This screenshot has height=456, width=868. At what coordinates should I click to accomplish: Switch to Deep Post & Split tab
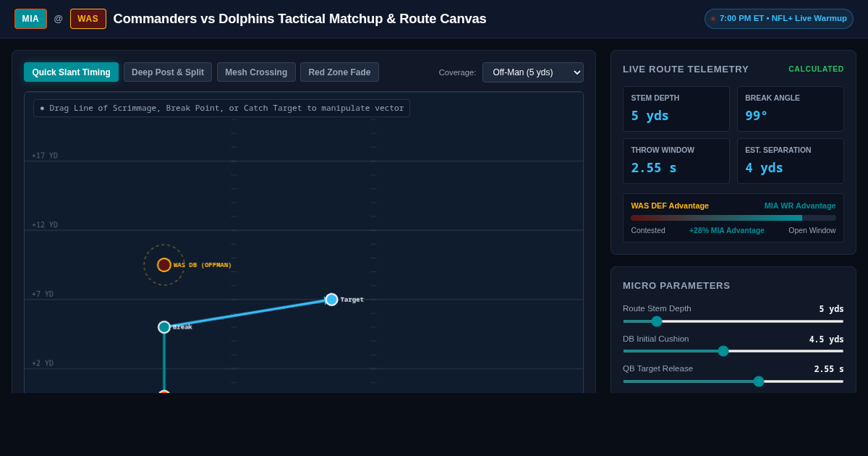(x=168, y=72)
